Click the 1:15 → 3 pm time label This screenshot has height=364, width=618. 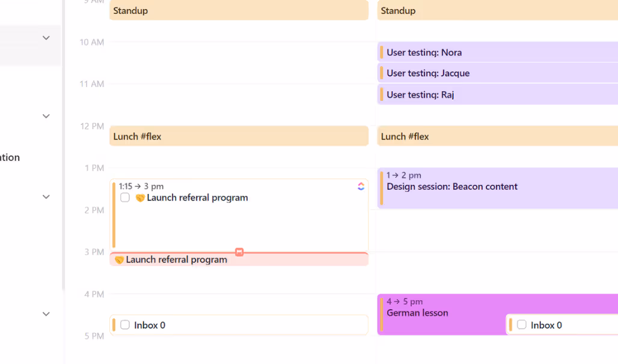coord(141,186)
